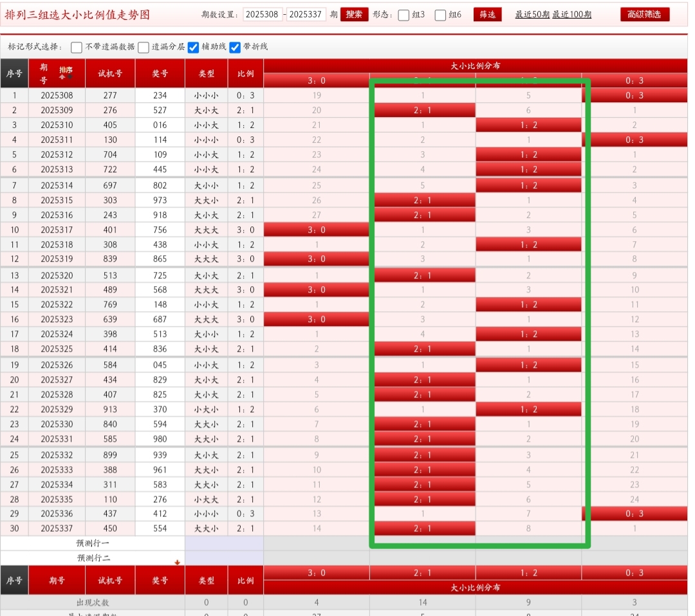Open the 最近50期 link

click(x=532, y=14)
